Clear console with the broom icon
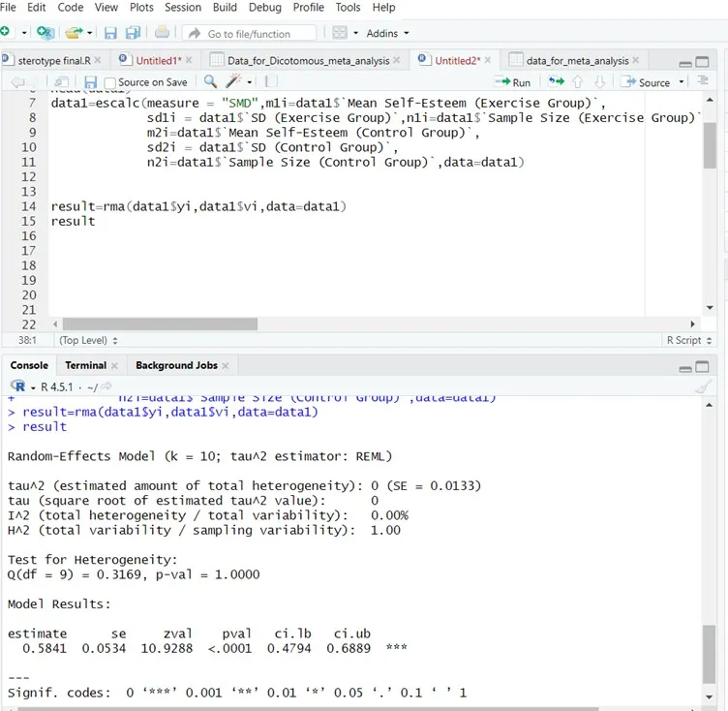728x711 pixels. pos(704,386)
